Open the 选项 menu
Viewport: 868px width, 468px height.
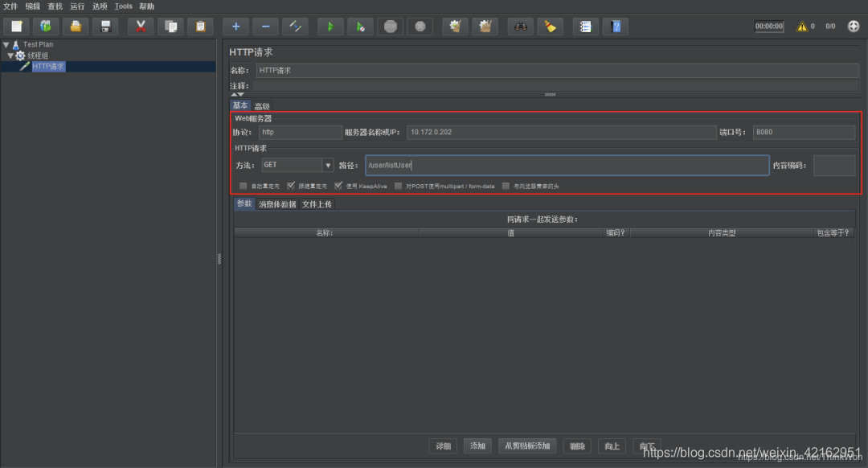click(x=100, y=6)
